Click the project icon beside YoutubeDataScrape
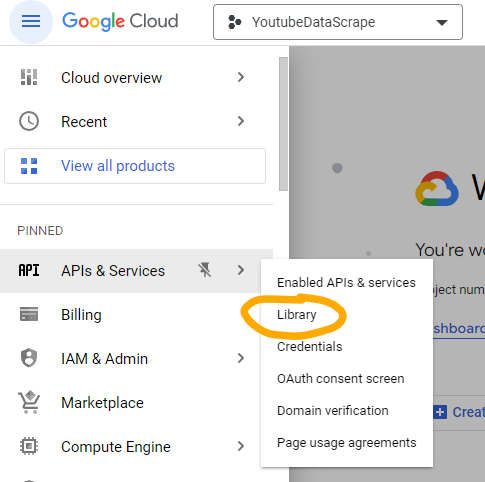 coord(234,22)
